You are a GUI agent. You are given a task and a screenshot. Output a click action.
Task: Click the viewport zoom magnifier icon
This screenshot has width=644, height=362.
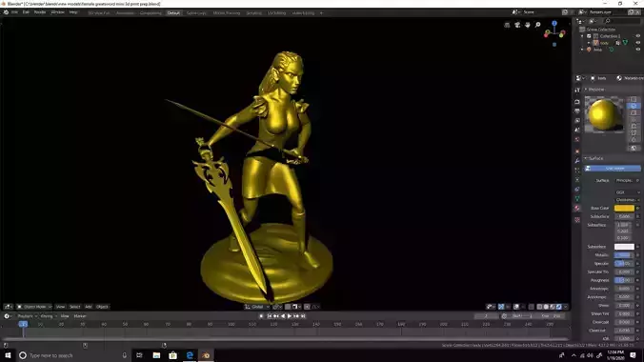(537, 25)
